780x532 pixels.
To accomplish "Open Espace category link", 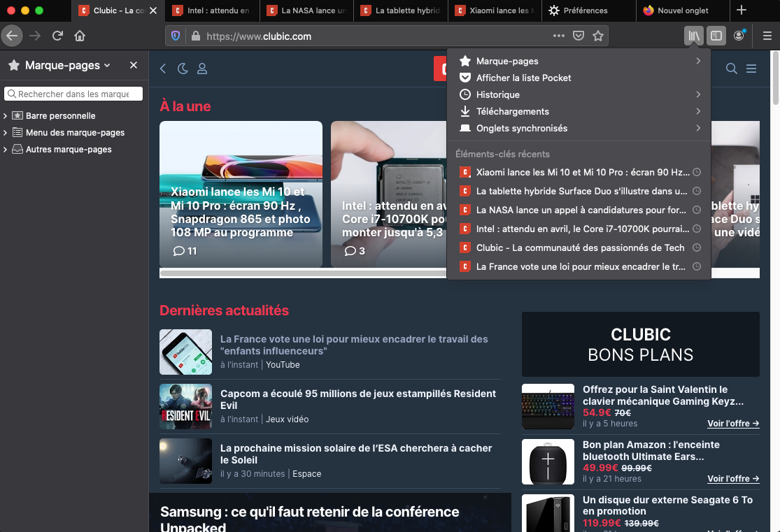I will click(x=307, y=474).
